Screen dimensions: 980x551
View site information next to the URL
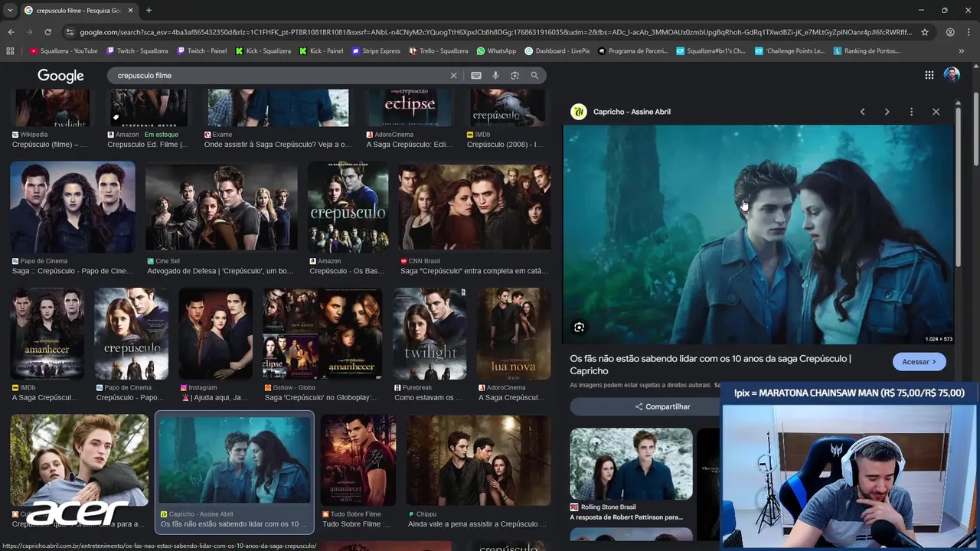click(x=70, y=32)
